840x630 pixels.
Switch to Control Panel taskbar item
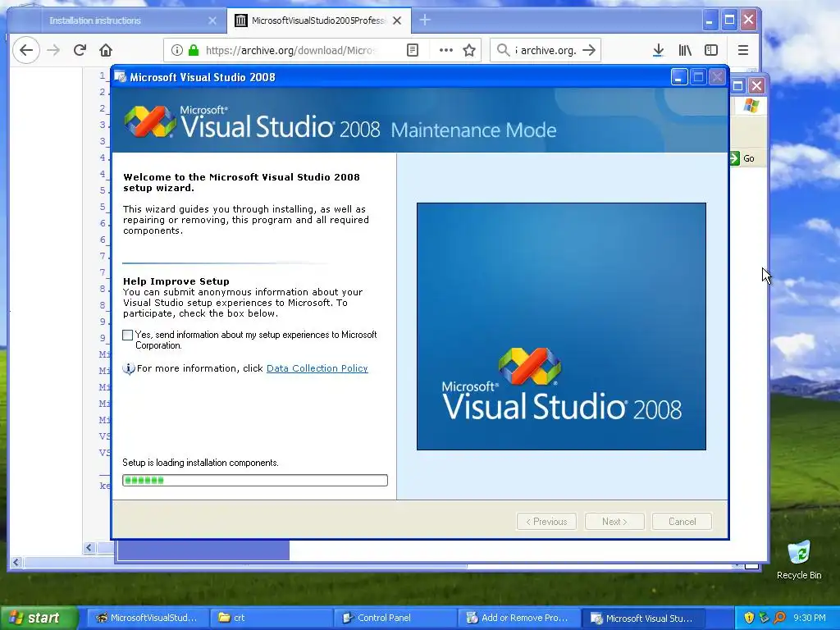pyautogui.click(x=394, y=618)
